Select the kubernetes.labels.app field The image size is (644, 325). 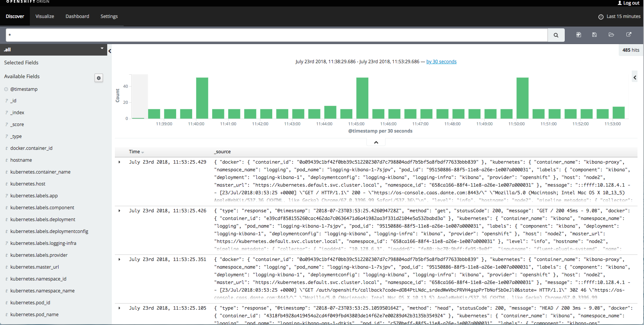(34, 196)
